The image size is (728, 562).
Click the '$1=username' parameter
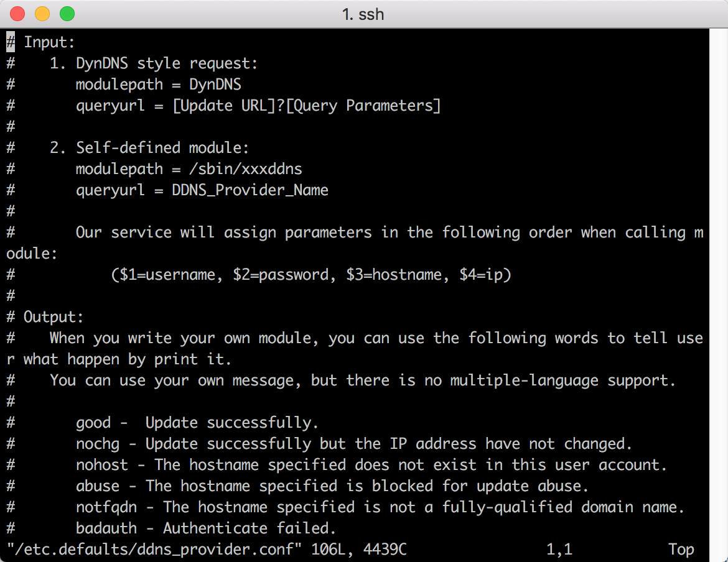167,275
